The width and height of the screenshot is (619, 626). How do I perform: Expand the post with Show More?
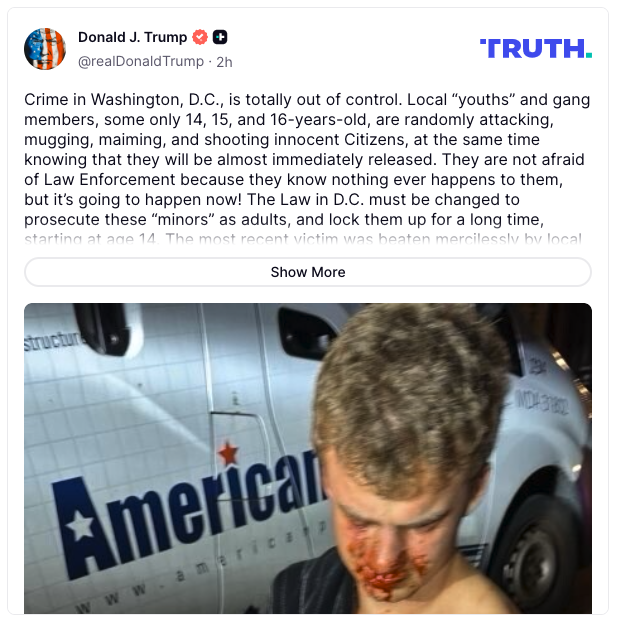308,272
